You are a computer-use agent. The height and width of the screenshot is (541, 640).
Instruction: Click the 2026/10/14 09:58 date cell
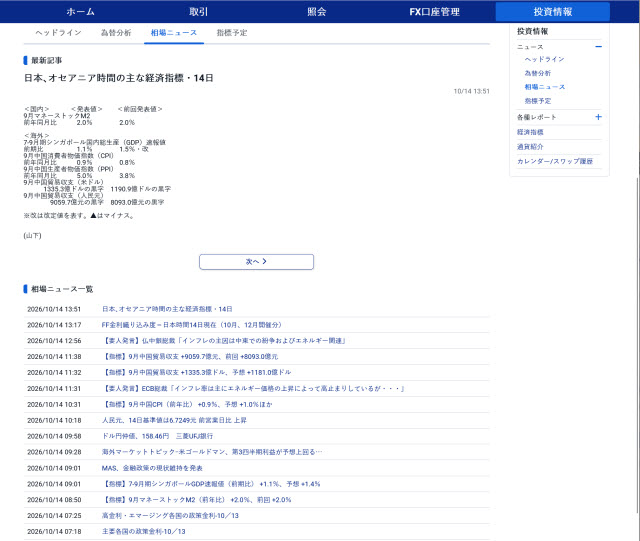point(54,436)
